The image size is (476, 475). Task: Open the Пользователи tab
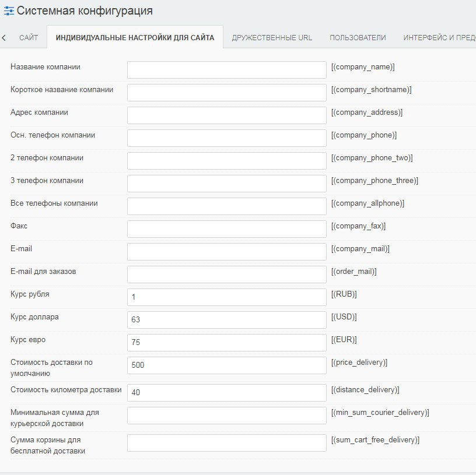(358, 38)
